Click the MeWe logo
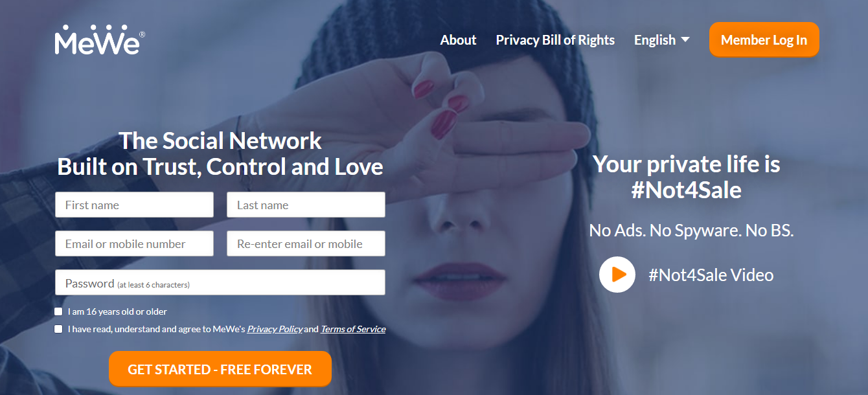The width and height of the screenshot is (868, 395). tap(100, 39)
